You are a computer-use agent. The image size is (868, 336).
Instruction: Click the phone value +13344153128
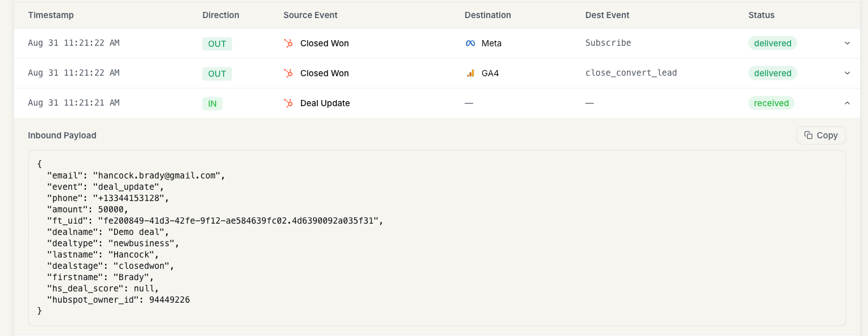pyautogui.click(x=132, y=198)
